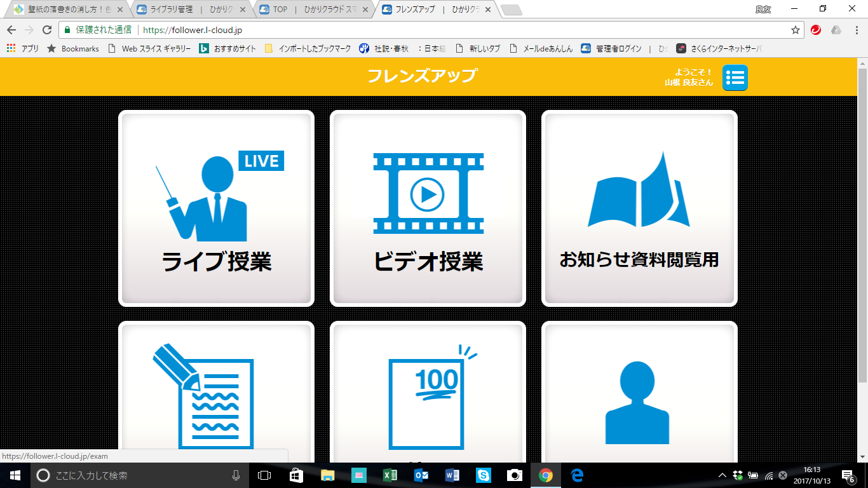Open the ライブ授業 live lesson tile
Viewport: 868px width, 488px height.
[x=216, y=208]
